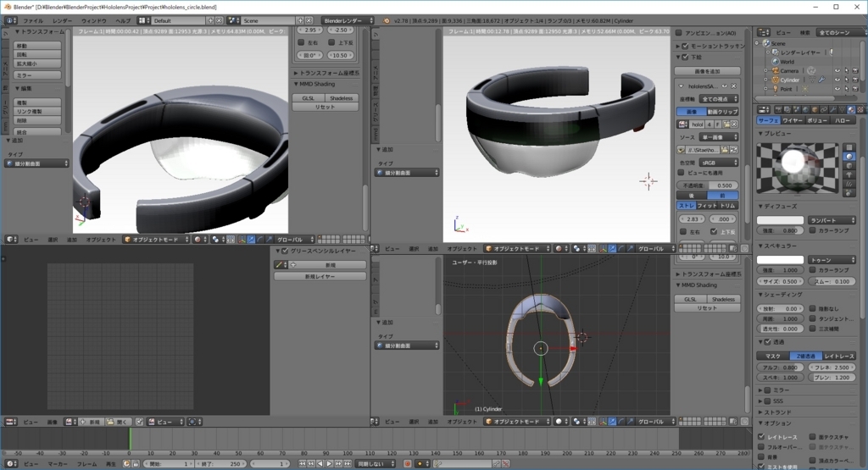Click the 画像を追加 button
868x470 pixels.
708,71
